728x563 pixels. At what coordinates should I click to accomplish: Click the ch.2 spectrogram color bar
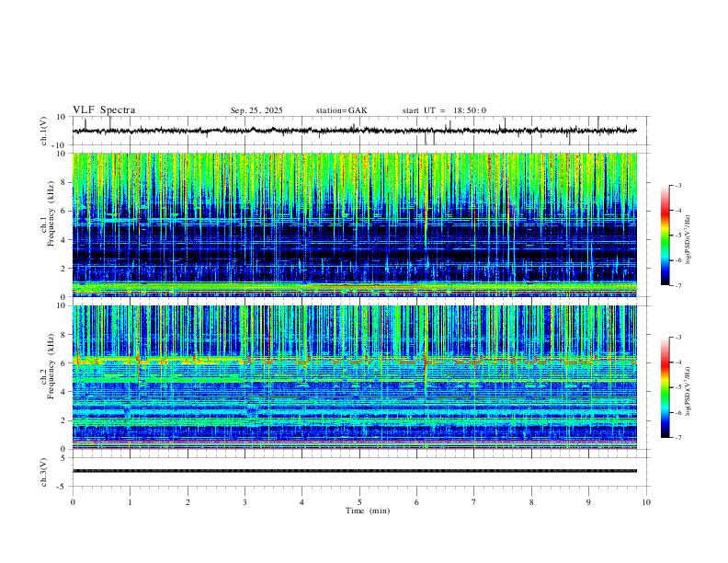(x=665, y=387)
